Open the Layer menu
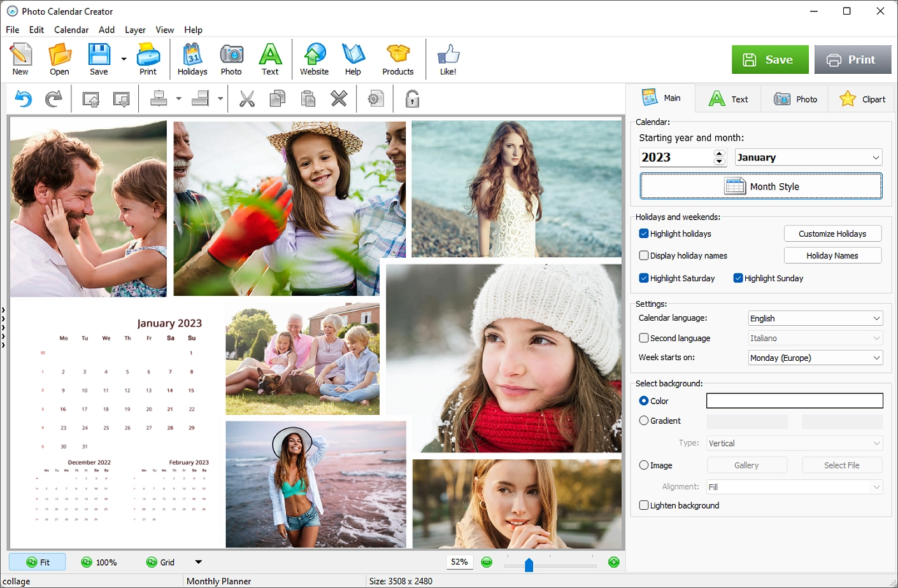The image size is (898, 588). pos(135,30)
